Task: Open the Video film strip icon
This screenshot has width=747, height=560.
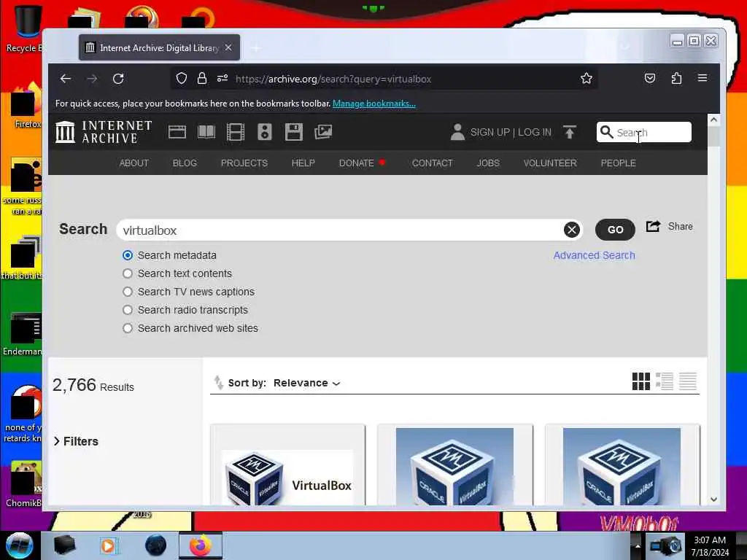Action: pos(236,132)
